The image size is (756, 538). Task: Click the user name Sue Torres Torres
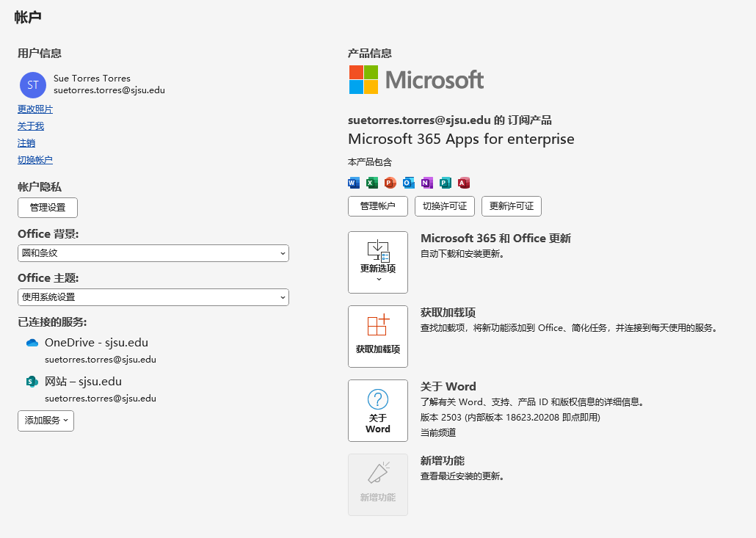pos(92,78)
